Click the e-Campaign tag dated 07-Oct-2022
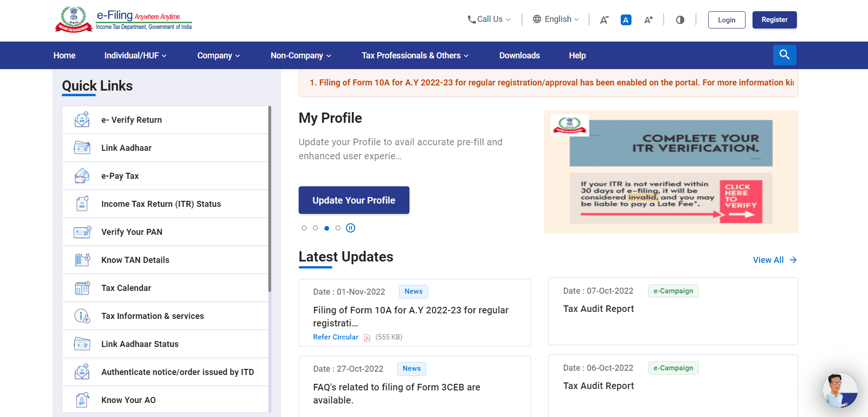This screenshot has height=417, width=868. (673, 291)
